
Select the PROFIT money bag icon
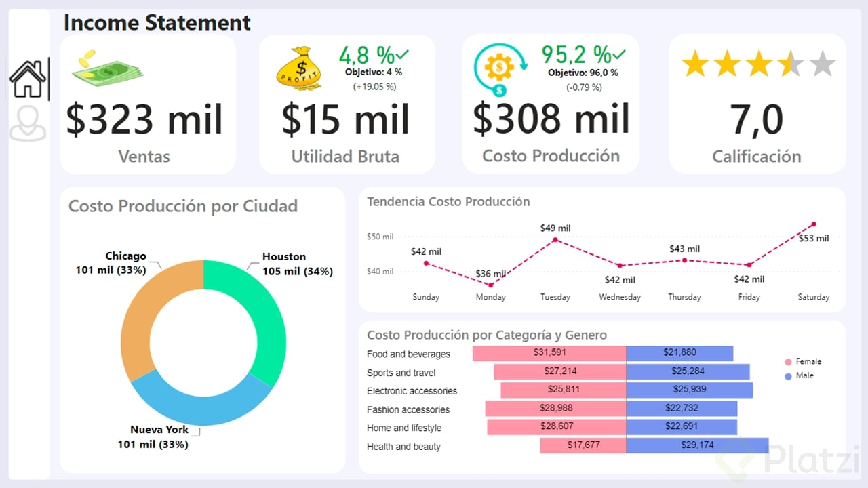click(x=299, y=68)
